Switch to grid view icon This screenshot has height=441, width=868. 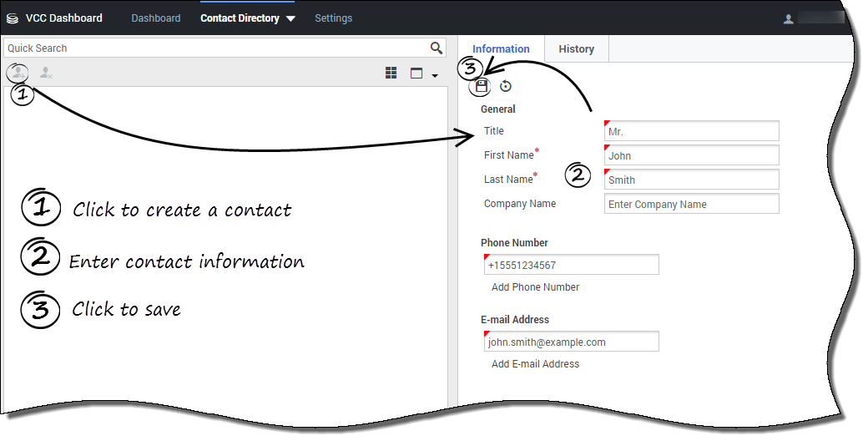pyautogui.click(x=391, y=73)
